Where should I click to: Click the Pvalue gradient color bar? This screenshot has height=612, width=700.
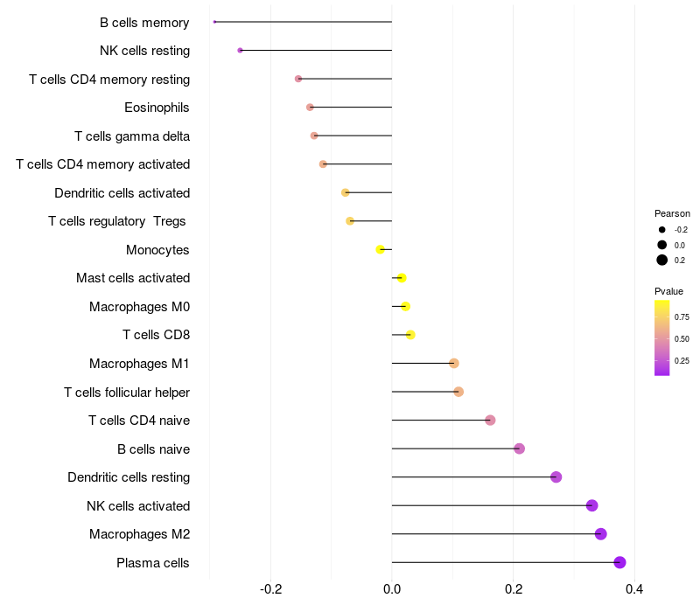pyautogui.click(x=661, y=338)
